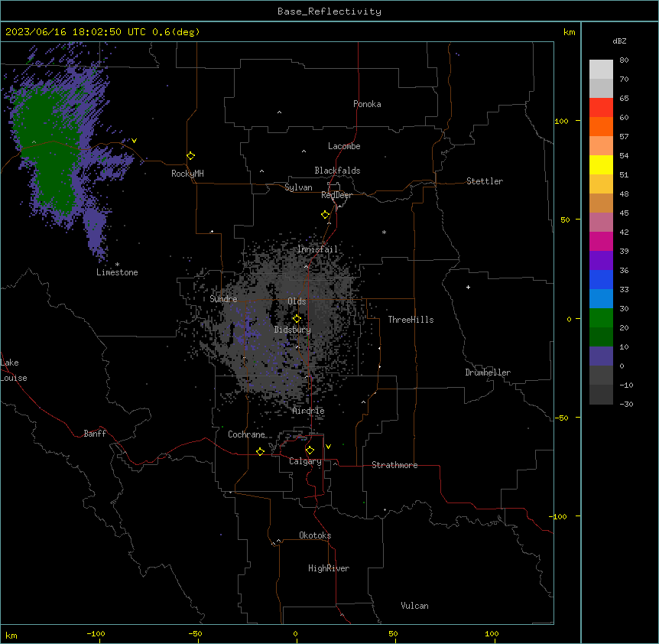Click the Drumheller label

coord(488,372)
